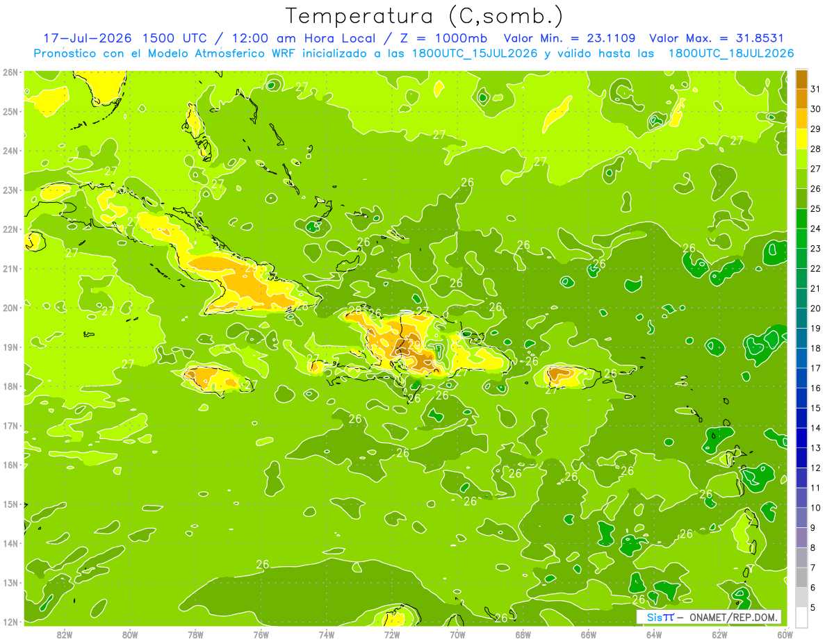834x644 pixels.
Task: Select the darkest orange swatch above 31
Action: tap(801, 80)
